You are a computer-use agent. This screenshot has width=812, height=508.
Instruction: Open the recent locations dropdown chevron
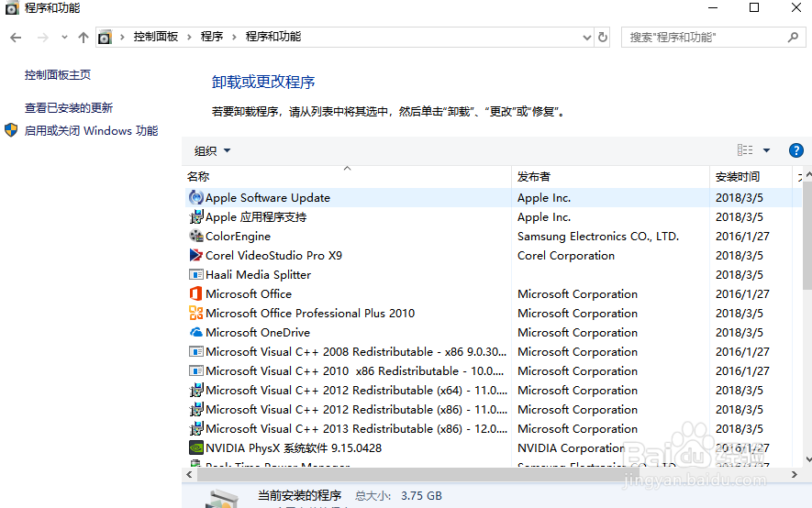pos(64,38)
